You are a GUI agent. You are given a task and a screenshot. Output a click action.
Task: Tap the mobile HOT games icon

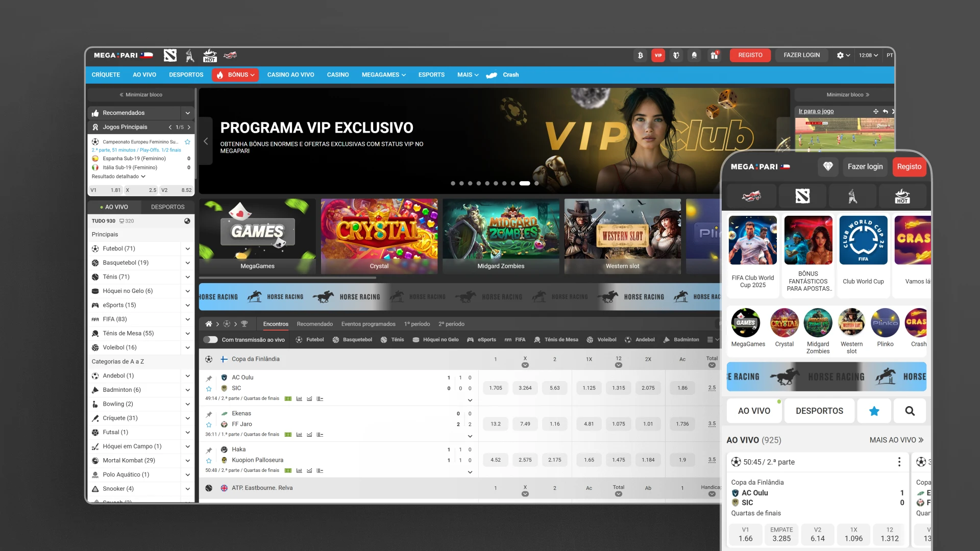pyautogui.click(x=902, y=196)
